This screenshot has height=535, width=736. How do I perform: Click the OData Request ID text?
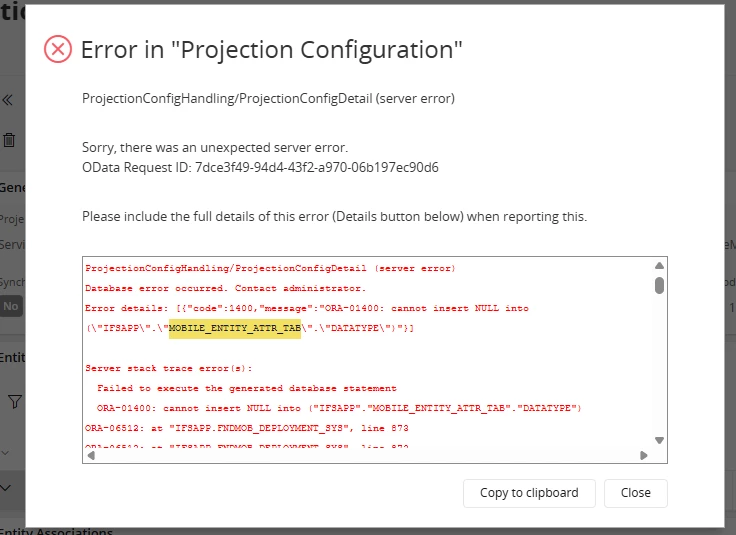tap(261, 168)
